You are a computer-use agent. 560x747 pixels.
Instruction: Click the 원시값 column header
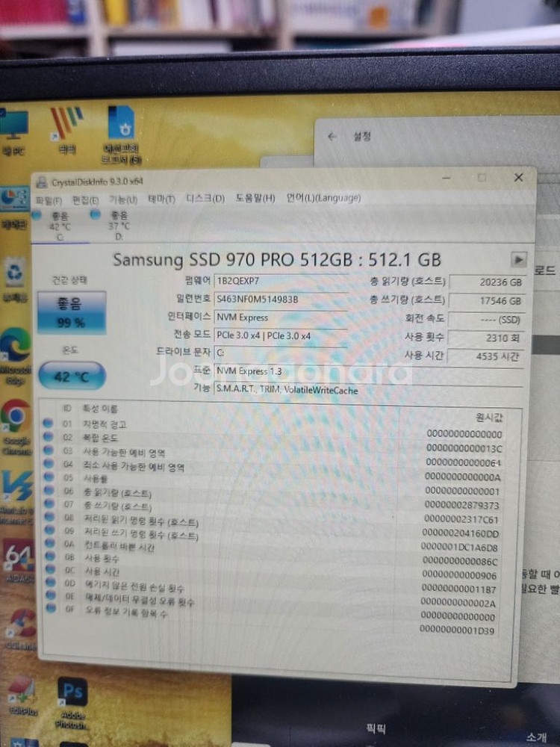[x=488, y=418]
